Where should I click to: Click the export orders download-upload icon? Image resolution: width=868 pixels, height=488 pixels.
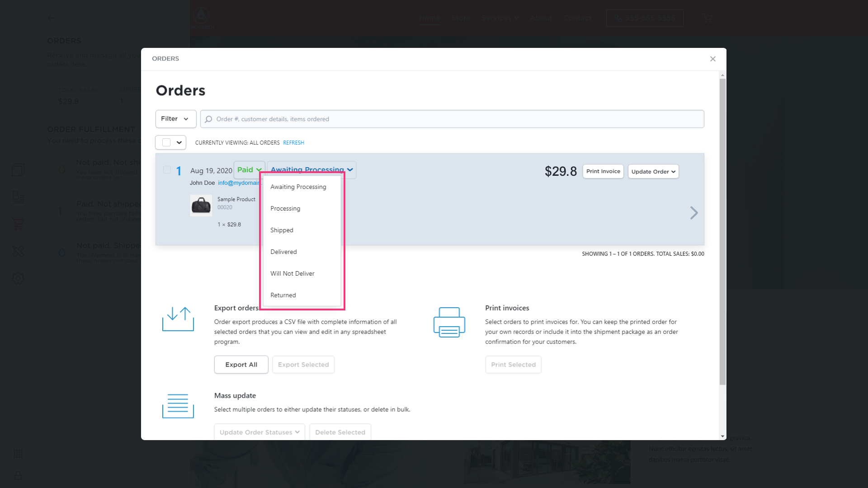point(178,319)
